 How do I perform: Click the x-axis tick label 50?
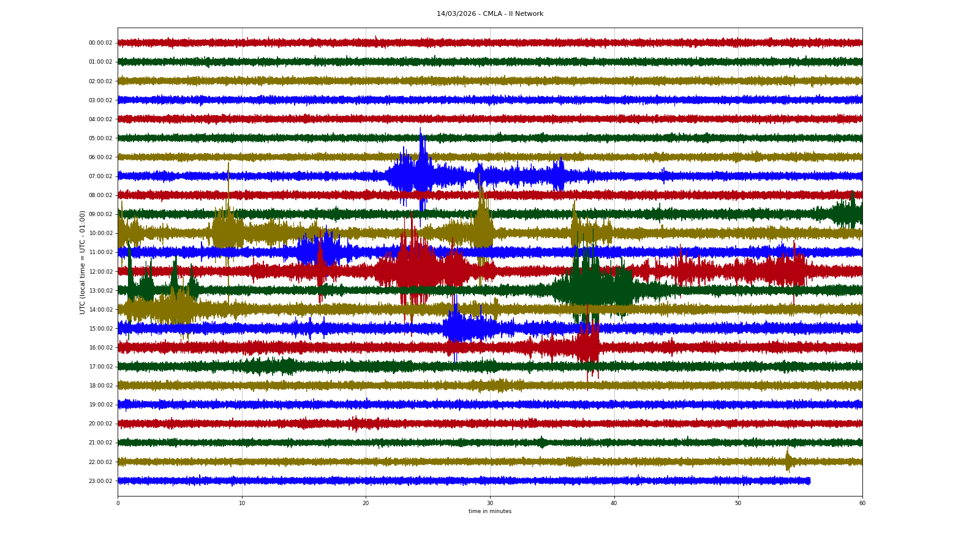pyautogui.click(x=738, y=503)
